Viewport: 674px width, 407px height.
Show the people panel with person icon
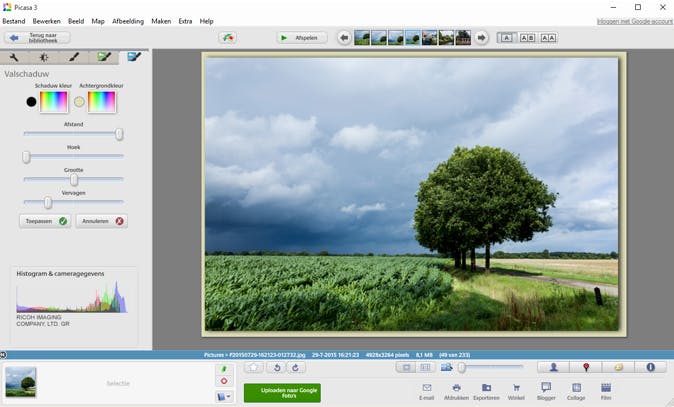click(x=554, y=367)
